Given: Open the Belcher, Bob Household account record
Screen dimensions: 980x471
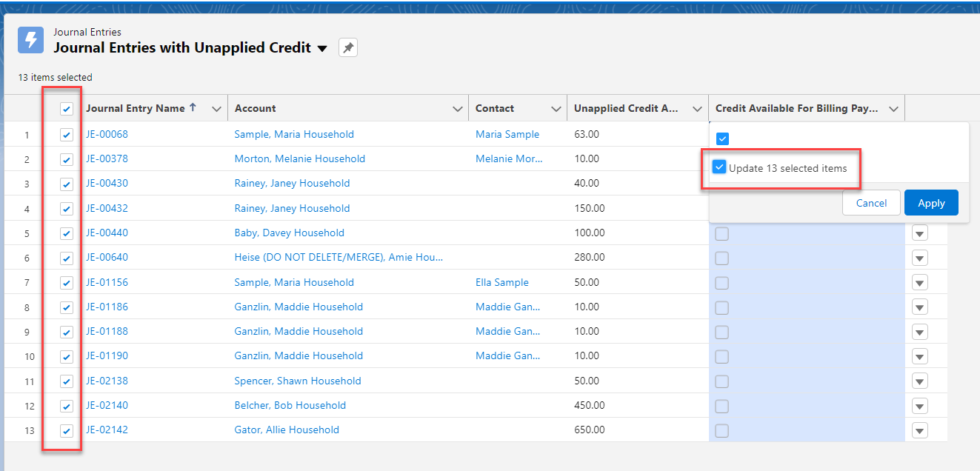Looking at the screenshot, I should coord(292,405).
